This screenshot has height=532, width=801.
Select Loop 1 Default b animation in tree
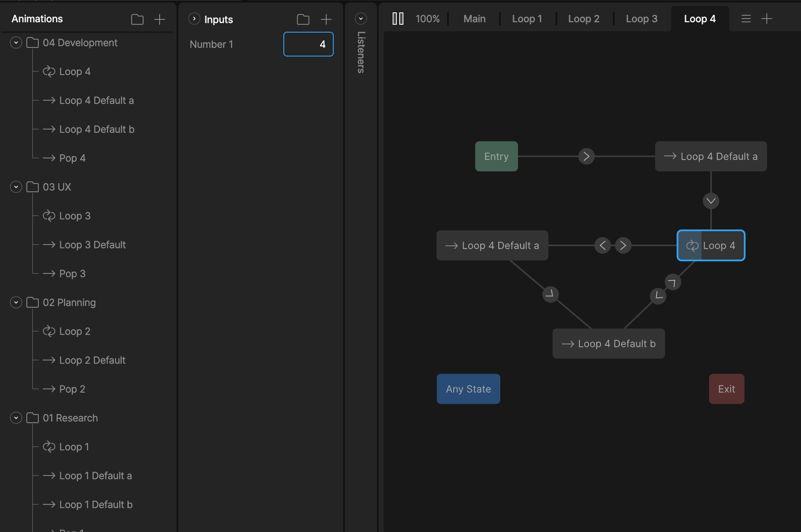(x=96, y=504)
